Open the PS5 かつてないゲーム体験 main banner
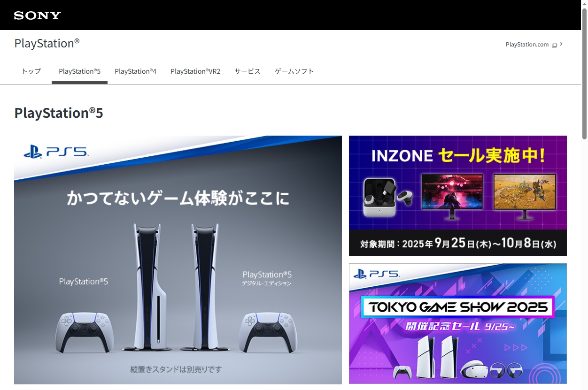This screenshot has width=588, height=390. tap(178, 260)
